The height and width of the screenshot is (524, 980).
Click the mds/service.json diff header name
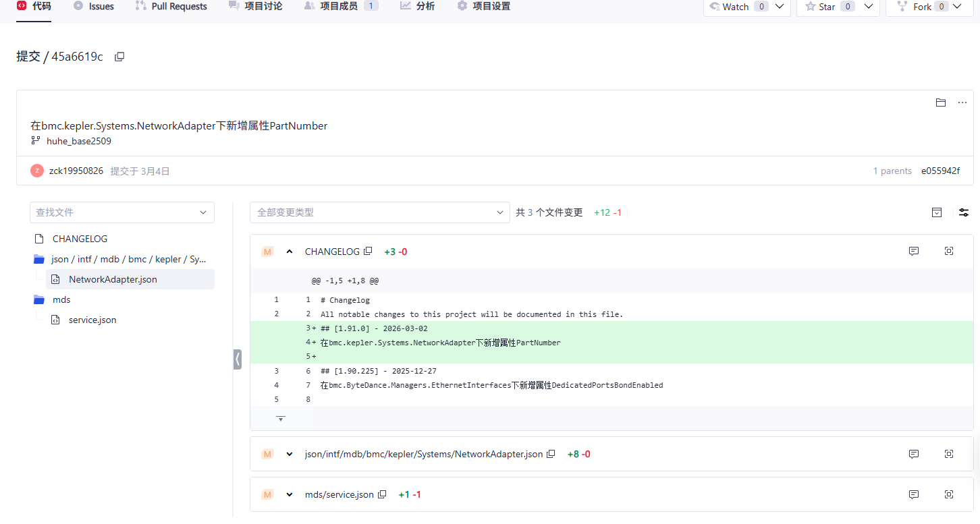coord(339,494)
